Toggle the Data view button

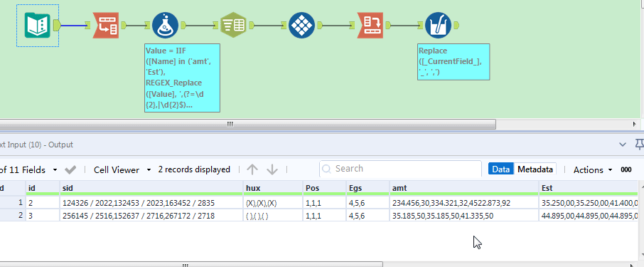tap(500, 169)
